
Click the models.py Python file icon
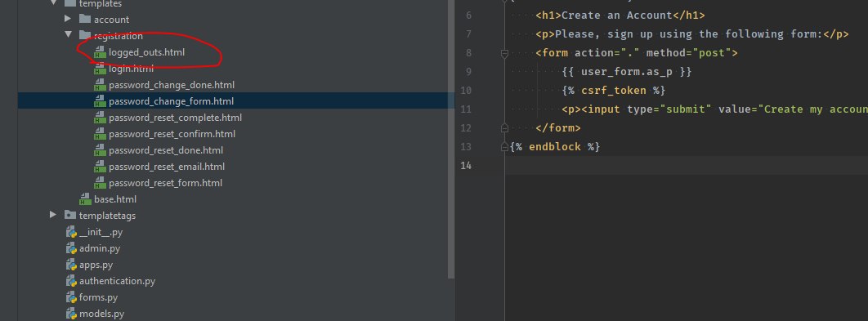coord(71,314)
